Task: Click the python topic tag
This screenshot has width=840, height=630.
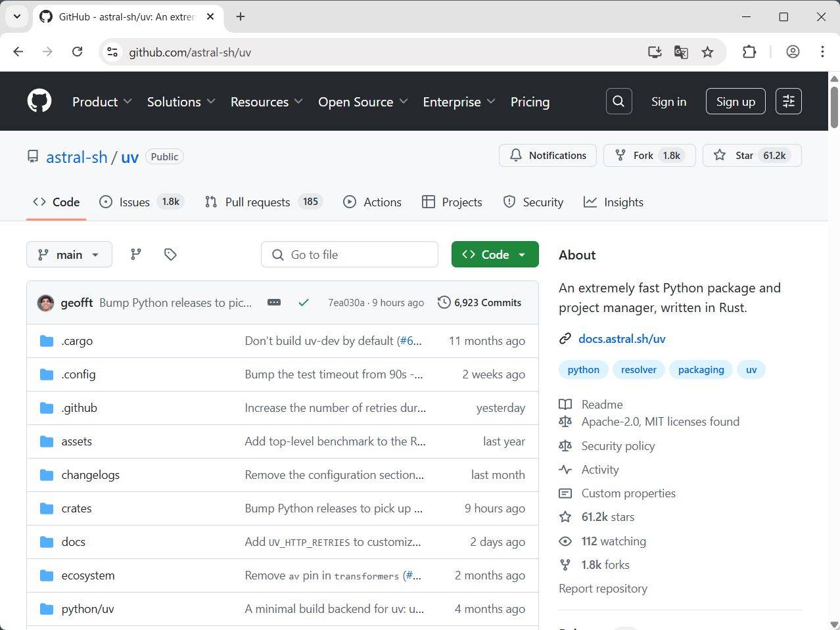Action: click(584, 370)
